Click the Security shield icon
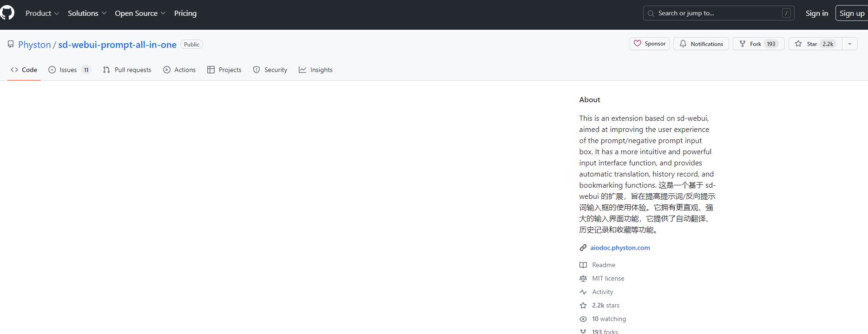Image resolution: width=868 pixels, height=334 pixels. click(256, 70)
